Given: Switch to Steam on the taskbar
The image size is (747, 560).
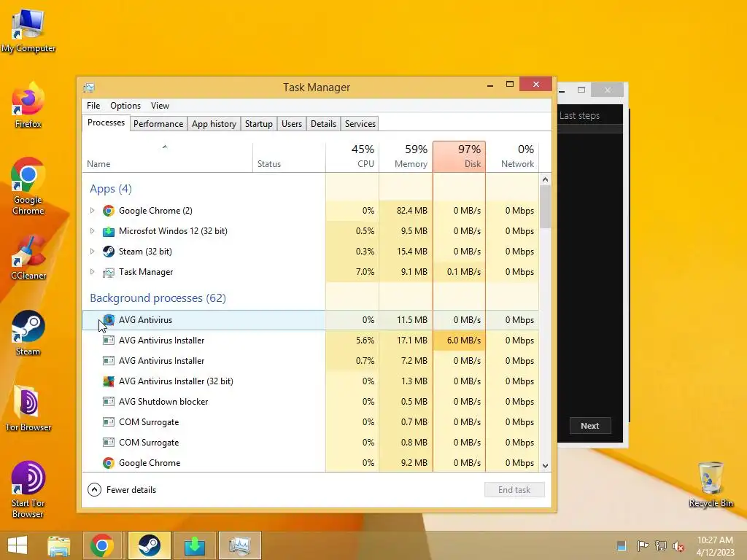Looking at the screenshot, I should click(x=149, y=545).
